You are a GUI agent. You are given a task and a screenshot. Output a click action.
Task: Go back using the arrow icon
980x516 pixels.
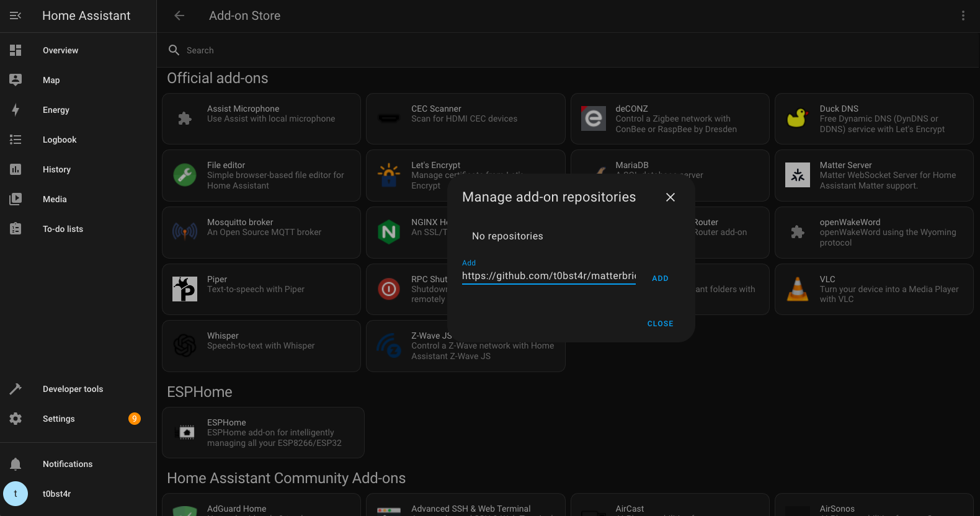(x=179, y=16)
